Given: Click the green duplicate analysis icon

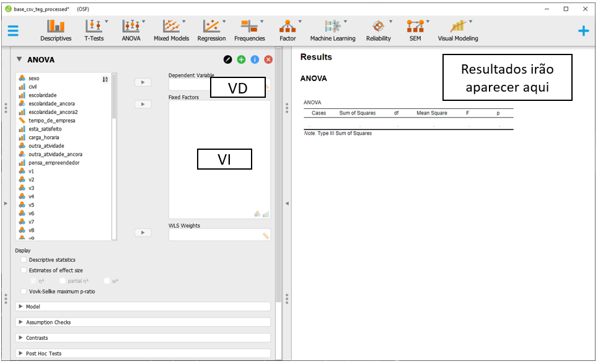Looking at the screenshot, I should (x=241, y=59).
